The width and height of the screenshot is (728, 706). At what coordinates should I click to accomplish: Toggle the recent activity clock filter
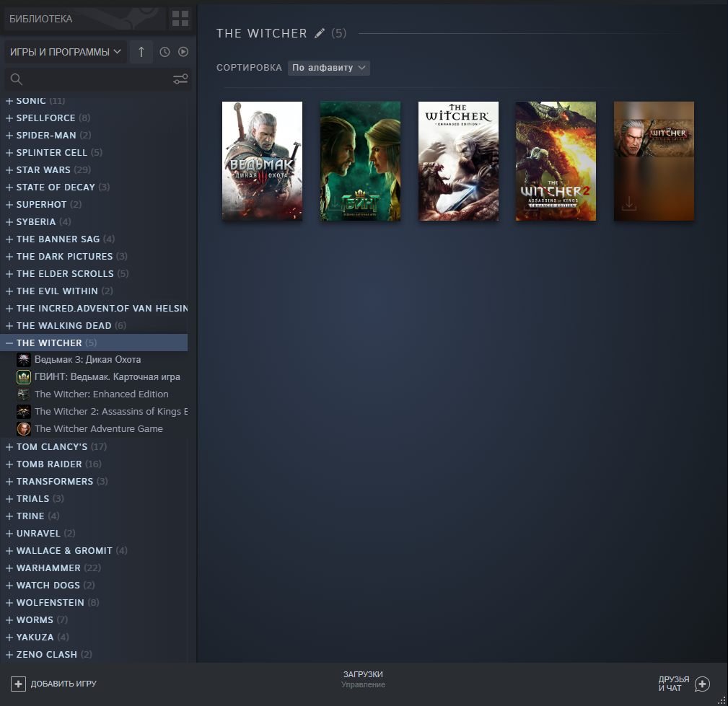tap(165, 52)
